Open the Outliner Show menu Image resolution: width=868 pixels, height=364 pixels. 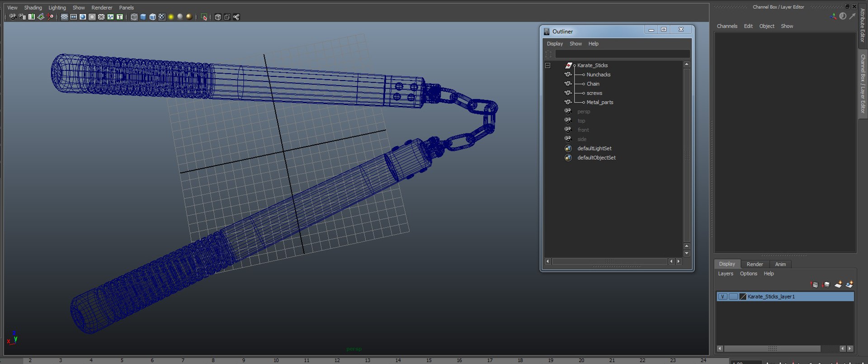(x=576, y=44)
